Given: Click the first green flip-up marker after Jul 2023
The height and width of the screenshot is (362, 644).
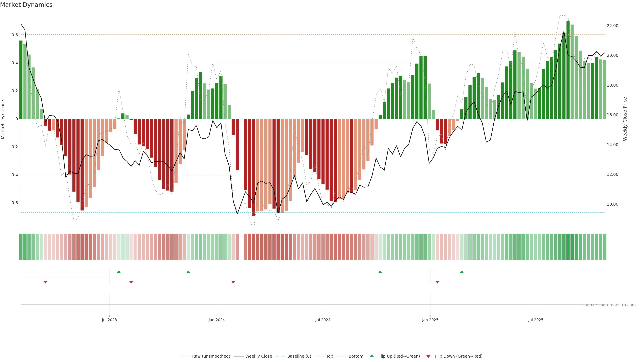Looking at the screenshot, I should [x=119, y=272].
